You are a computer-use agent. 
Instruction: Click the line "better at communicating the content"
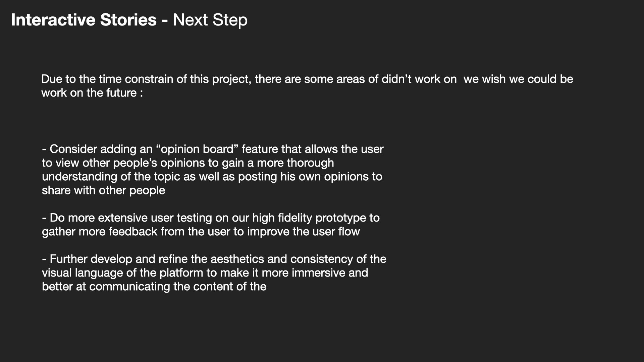click(154, 287)
